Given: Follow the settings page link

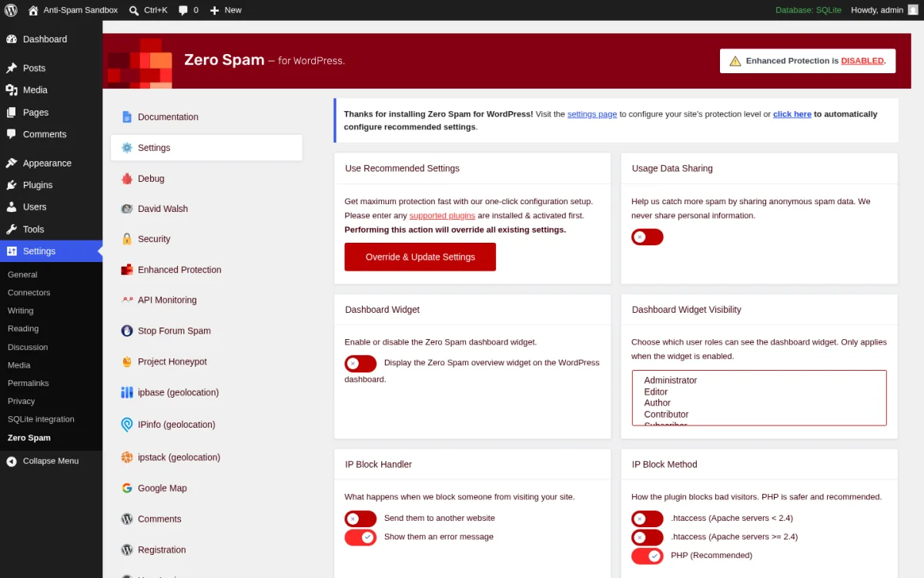Looking at the screenshot, I should tap(592, 114).
